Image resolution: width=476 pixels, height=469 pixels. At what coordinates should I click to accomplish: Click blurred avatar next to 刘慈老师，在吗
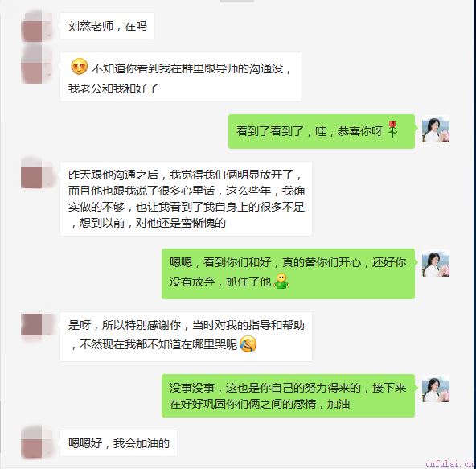(36, 26)
